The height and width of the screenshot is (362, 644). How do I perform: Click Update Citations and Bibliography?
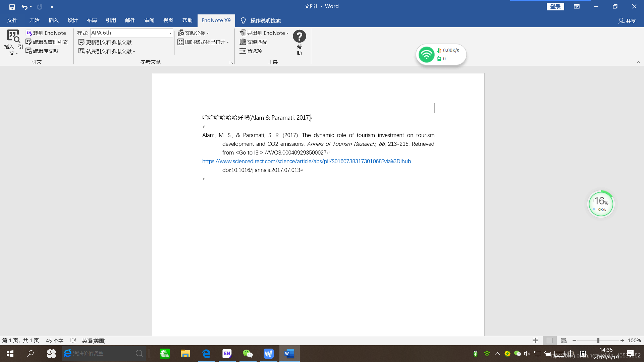(x=105, y=42)
